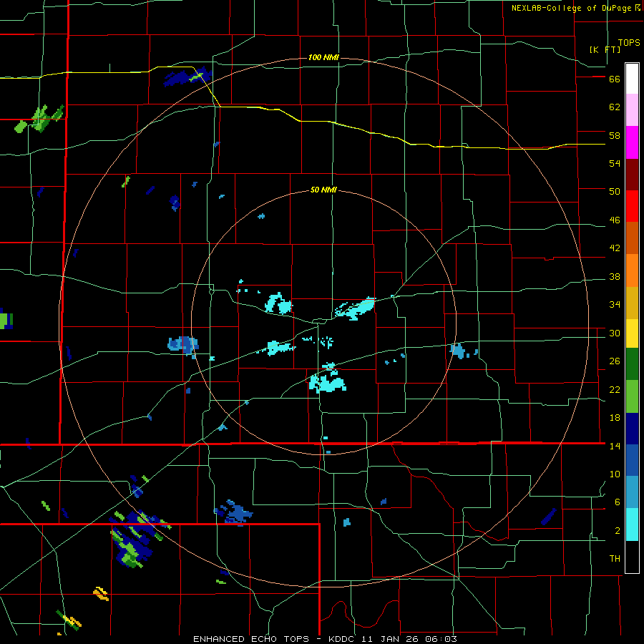Click the light pink legend swatch
Image resolution: width=644 pixels, height=644 pixels.
point(632,109)
